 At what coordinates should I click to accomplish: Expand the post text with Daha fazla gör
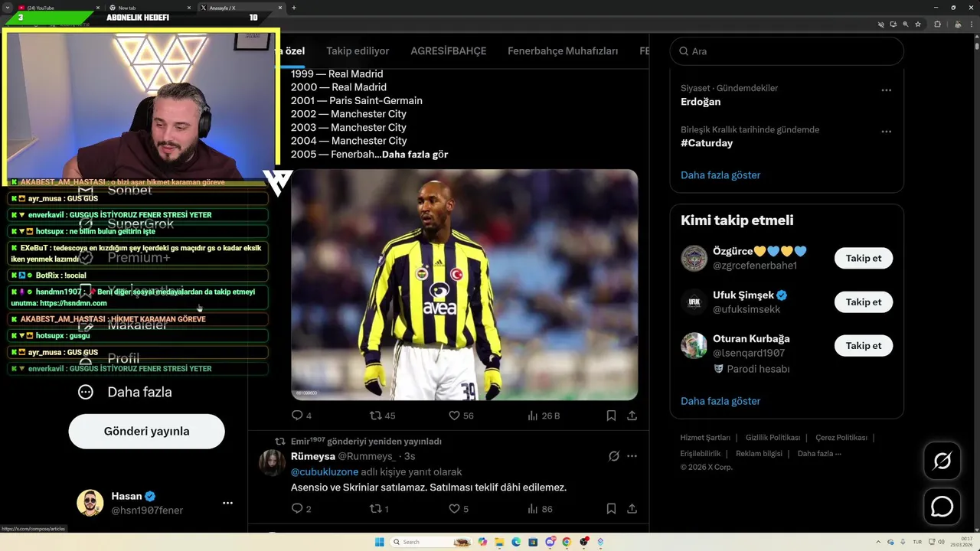[415, 155]
